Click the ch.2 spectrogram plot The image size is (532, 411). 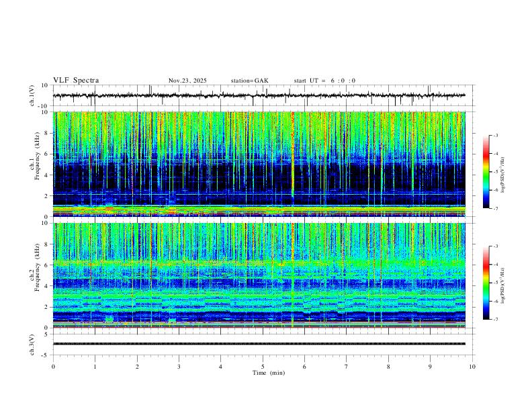(259, 275)
